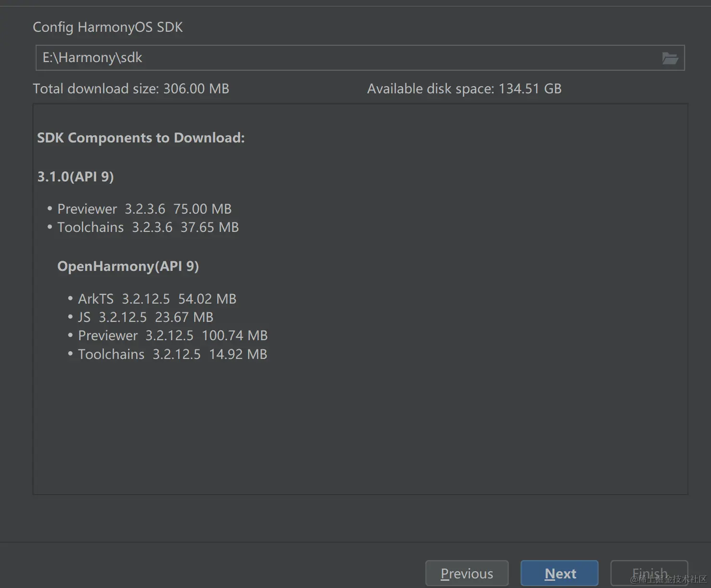Screen dimensions: 711x588
Task: Click the '3.1.0(API 9)' heading
Action: pos(76,177)
